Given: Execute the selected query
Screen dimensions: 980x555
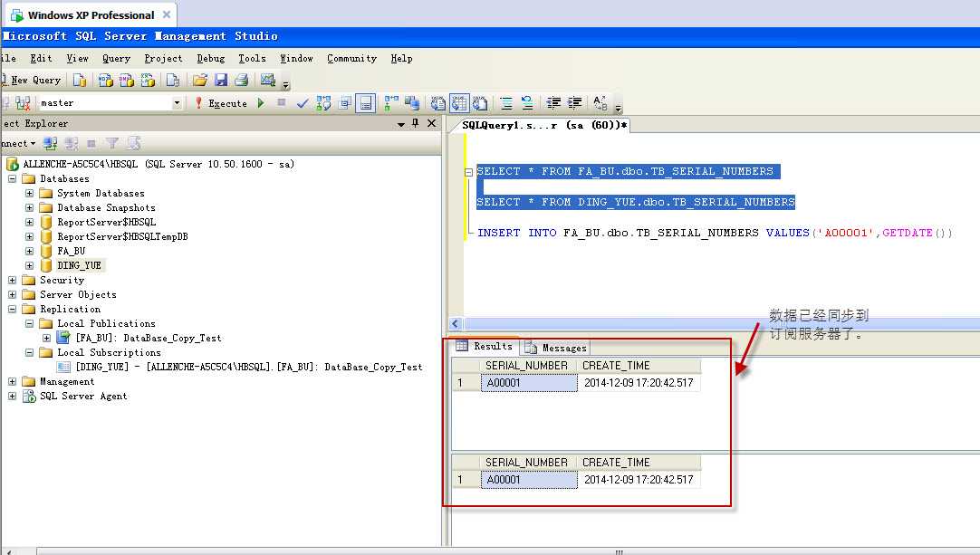Looking at the screenshot, I should coord(221,103).
